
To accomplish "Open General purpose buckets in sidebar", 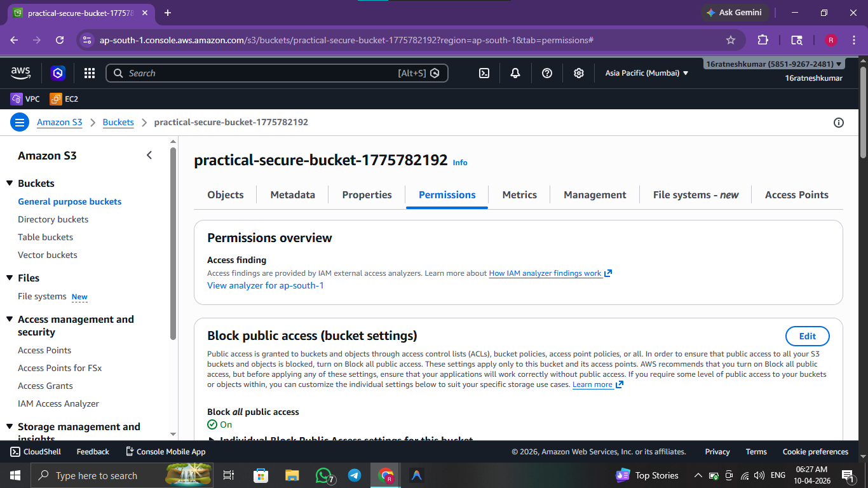I will click(x=70, y=201).
